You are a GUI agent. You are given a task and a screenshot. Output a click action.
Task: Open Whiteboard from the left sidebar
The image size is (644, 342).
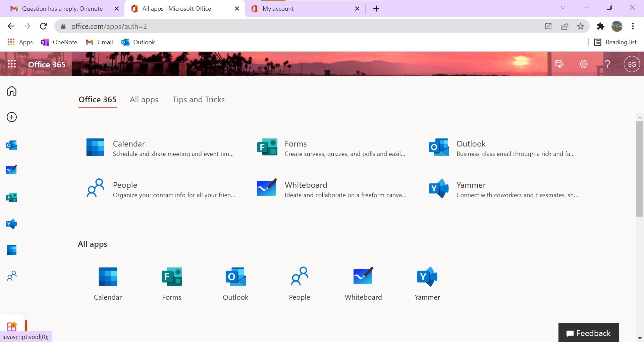[x=12, y=170]
